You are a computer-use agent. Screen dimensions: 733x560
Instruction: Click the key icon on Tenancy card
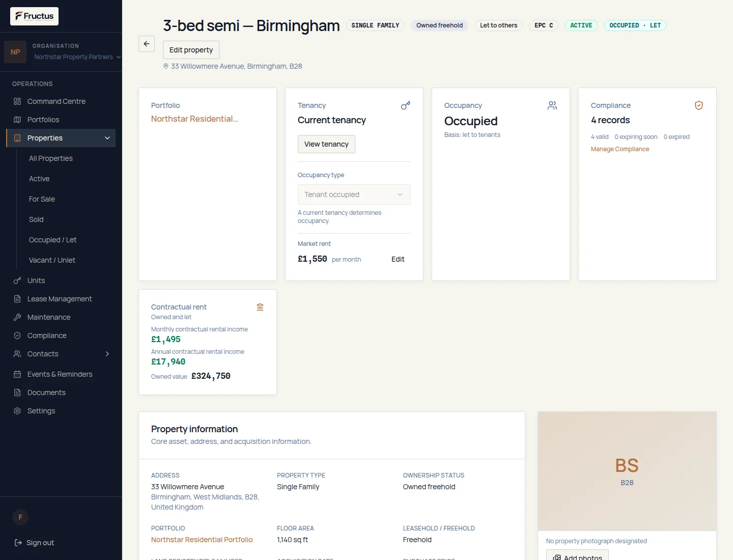(x=406, y=105)
